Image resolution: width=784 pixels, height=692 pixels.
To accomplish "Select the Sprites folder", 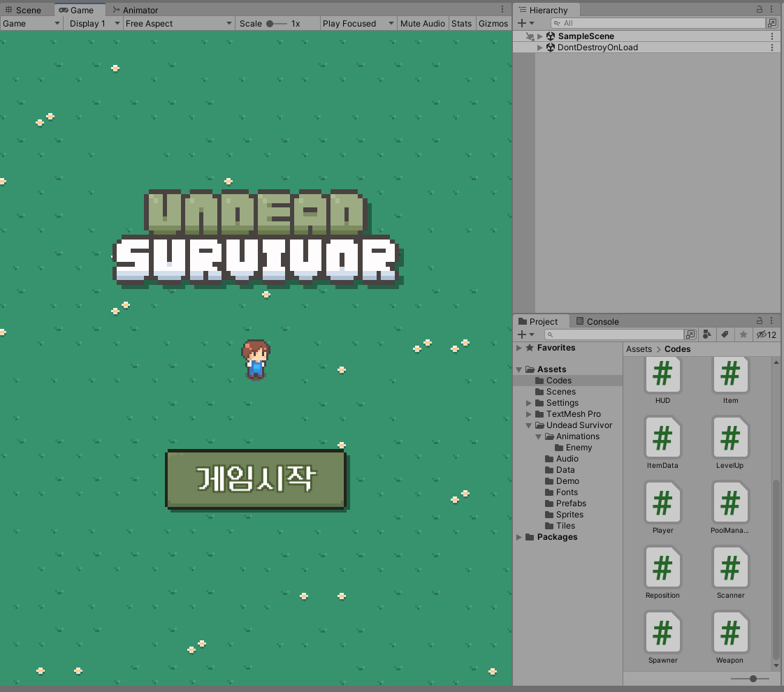I will tap(564, 515).
